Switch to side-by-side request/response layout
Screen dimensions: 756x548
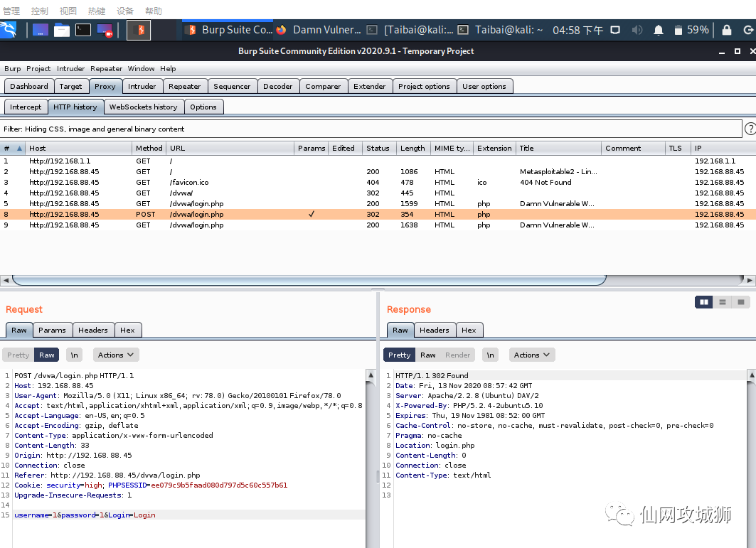[704, 302]
